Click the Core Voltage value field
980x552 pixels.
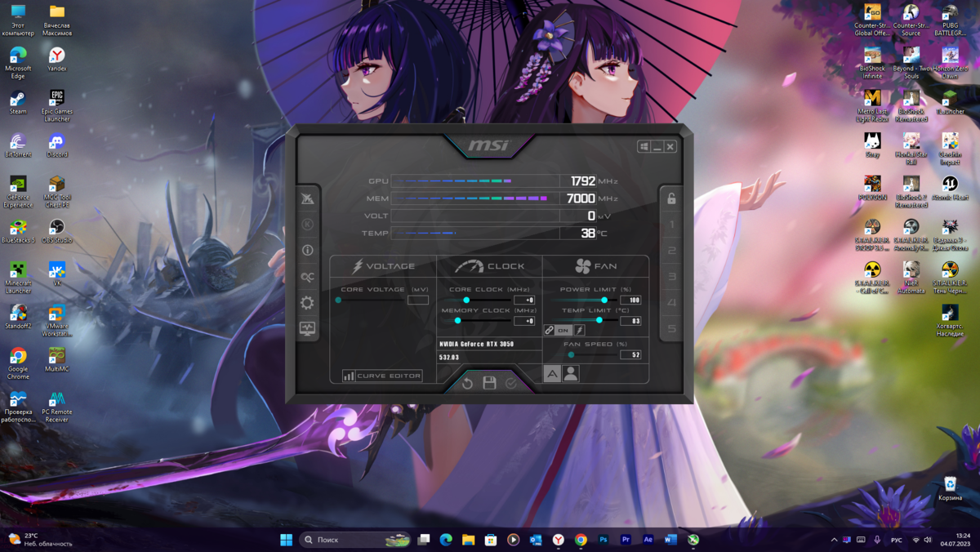417,300
